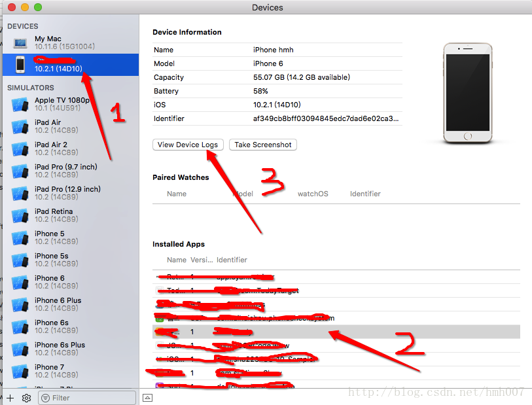This screenshot has width=532, height=405.
Task: Click the My Mac laptop icon
Action: pos(20,43)
